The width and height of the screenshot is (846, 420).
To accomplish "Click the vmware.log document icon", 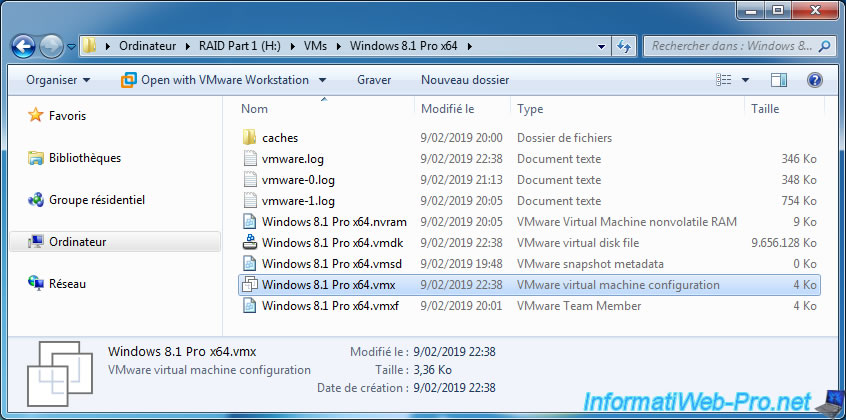I will click(x=249, y=159).
